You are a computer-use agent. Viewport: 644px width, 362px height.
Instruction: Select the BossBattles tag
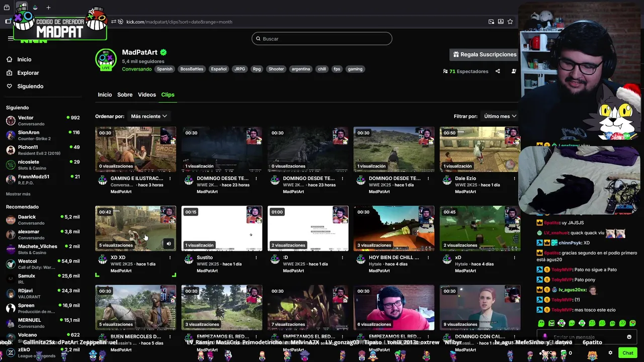[x=192, y=69]
